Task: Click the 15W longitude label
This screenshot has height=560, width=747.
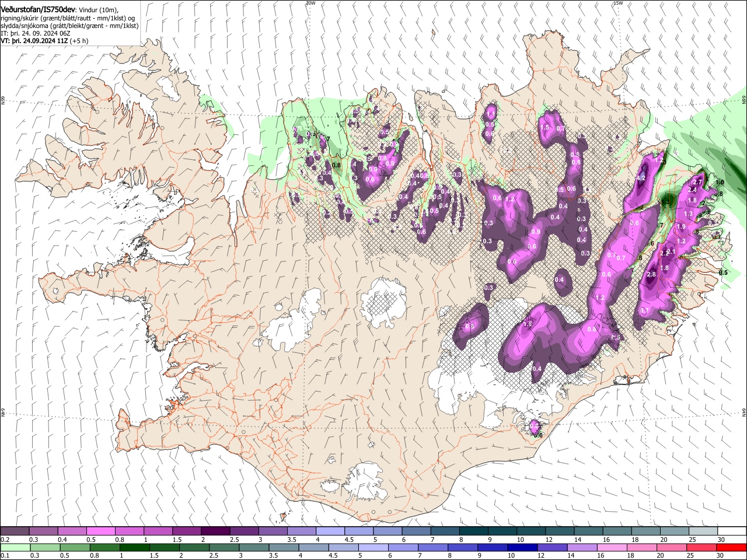Action: (619, 3)
